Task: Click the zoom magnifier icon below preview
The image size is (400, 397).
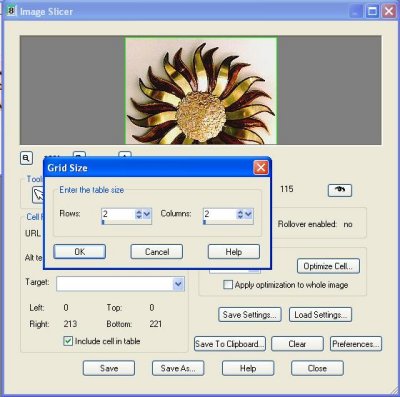Action: point(26,158)
